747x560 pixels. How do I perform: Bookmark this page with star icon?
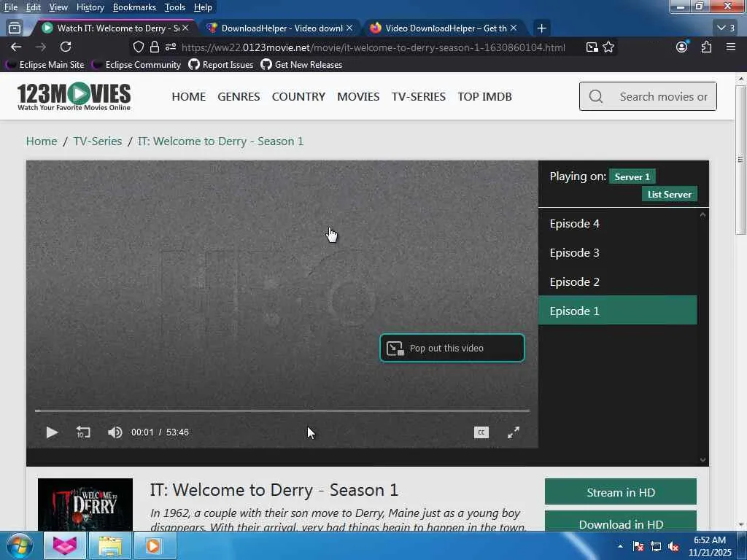click(x=608, y=47)
